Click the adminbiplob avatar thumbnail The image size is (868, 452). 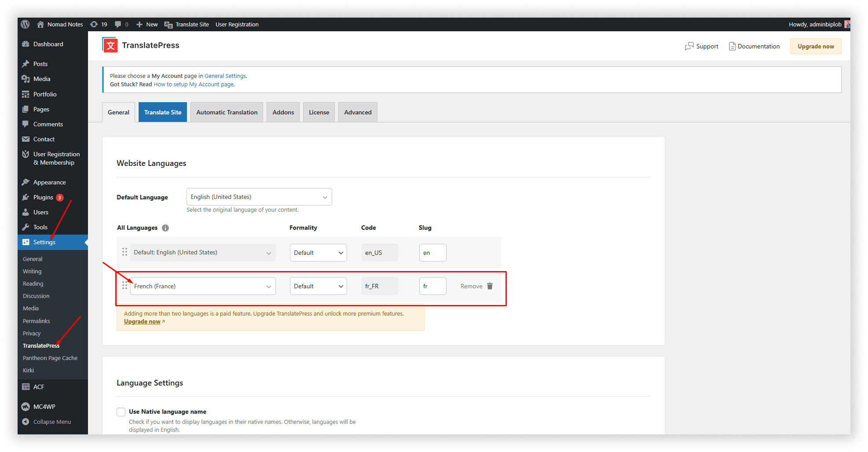coord(847,24)
